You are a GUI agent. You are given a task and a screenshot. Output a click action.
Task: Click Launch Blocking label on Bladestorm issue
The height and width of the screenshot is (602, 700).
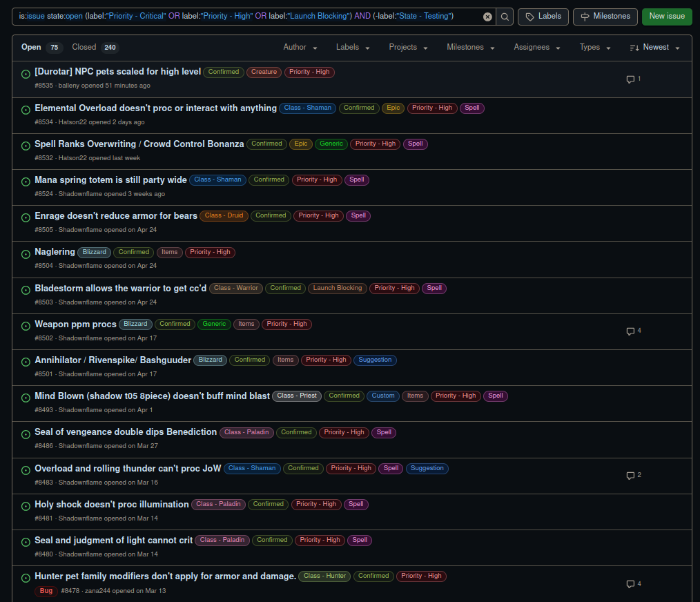338,288
